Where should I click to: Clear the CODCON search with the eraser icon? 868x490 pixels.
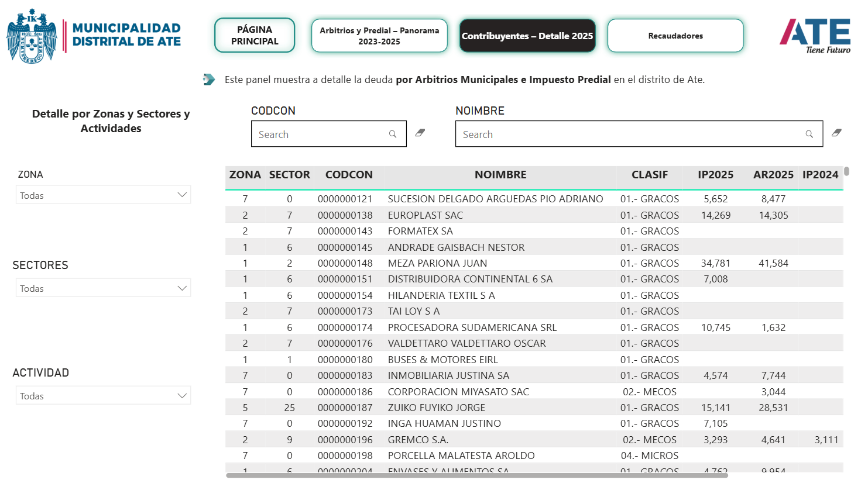coord(420,133)
